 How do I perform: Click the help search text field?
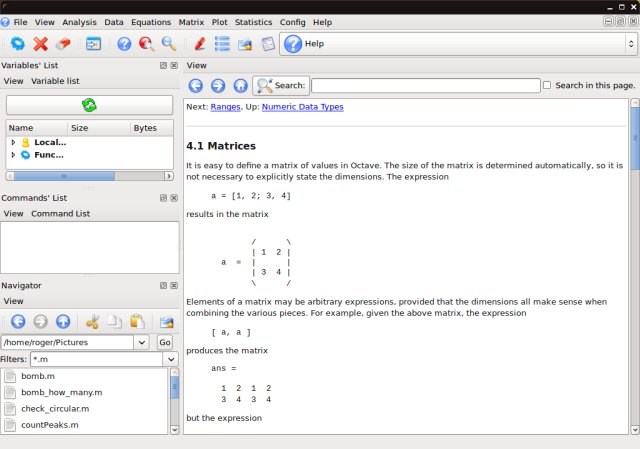(x=426, y=85)
